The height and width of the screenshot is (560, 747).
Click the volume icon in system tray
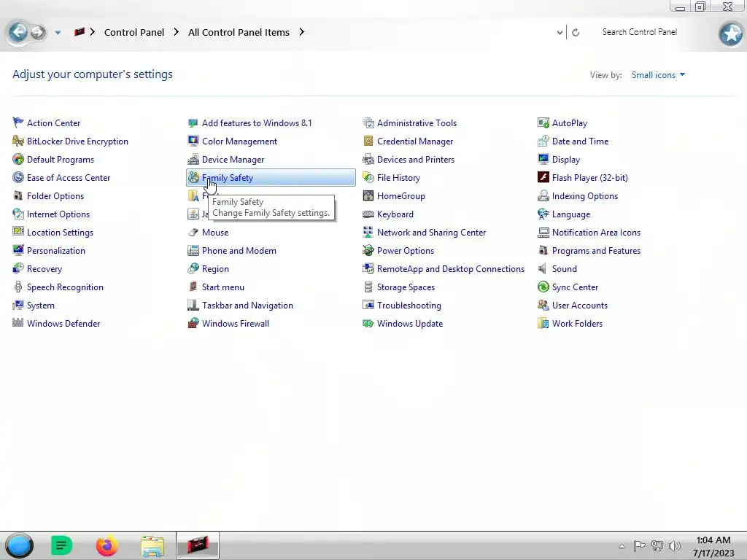pos(675,546)
